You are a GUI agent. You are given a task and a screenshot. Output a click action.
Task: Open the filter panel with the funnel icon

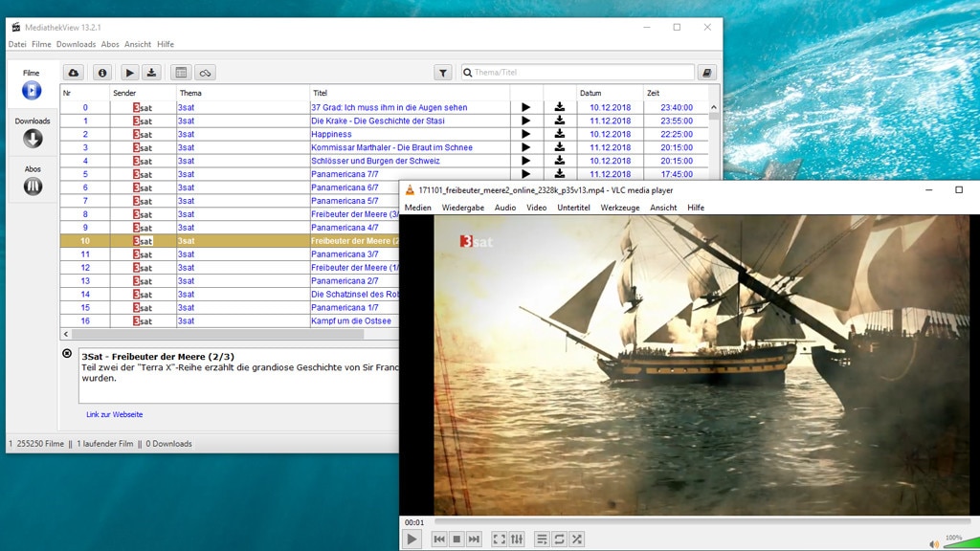[x=442, y=73]
